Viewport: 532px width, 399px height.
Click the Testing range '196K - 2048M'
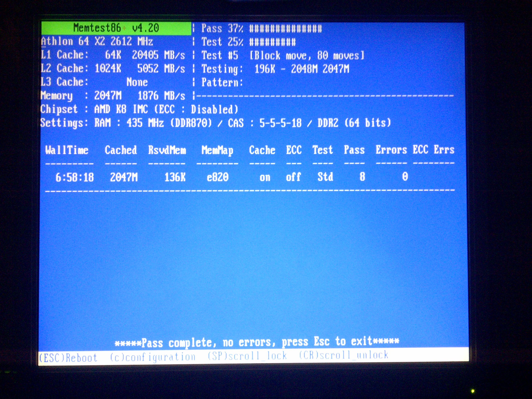[x=286, y=69]
